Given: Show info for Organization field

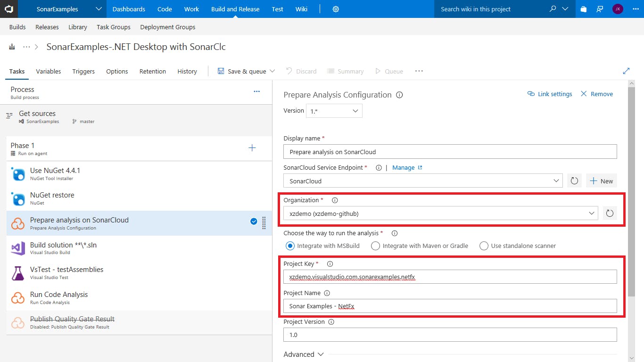Looking at the screenshot, I should coord(335,200).
